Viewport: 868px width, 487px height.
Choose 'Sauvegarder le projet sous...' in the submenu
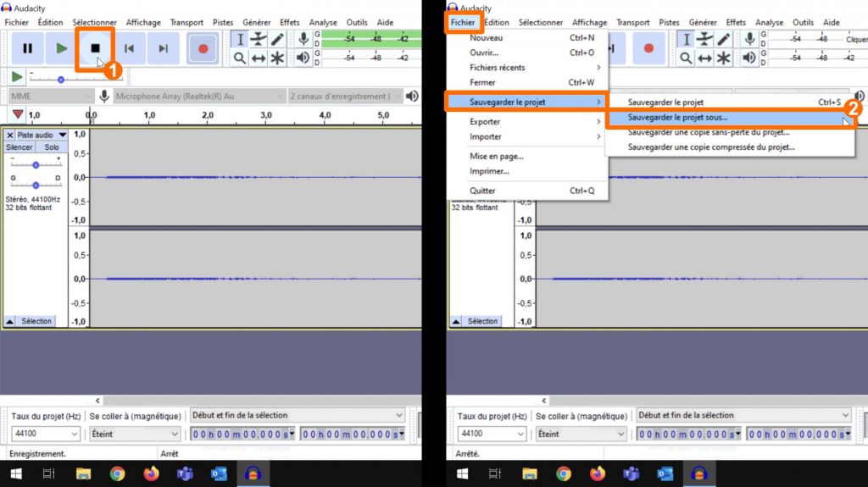click(677, 118)
